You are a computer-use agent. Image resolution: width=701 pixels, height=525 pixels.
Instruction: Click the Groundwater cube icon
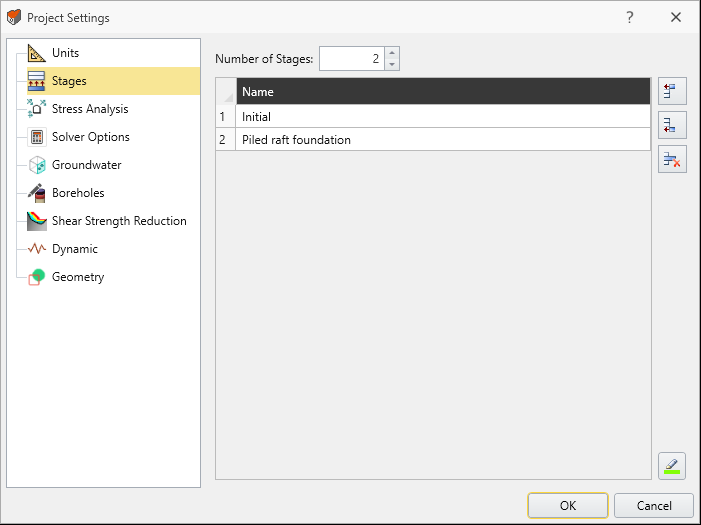(x=37, y=165)
